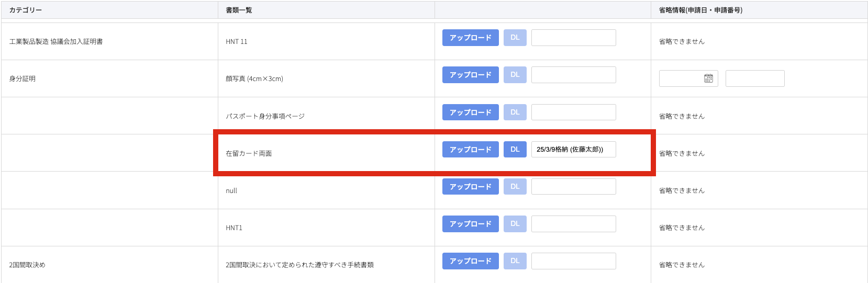Upload document for HNT1 row
This screenshot has height=283, width=868.
pos(470,224)
